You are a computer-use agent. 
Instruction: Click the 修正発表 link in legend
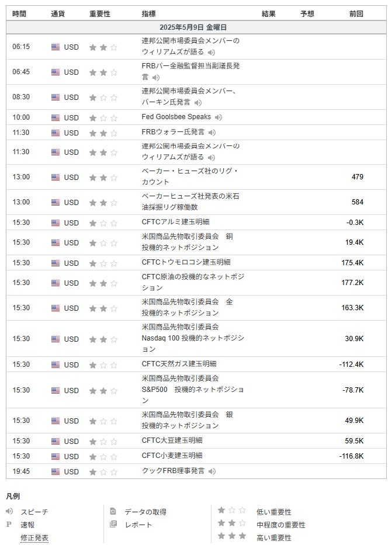point(34,537)
